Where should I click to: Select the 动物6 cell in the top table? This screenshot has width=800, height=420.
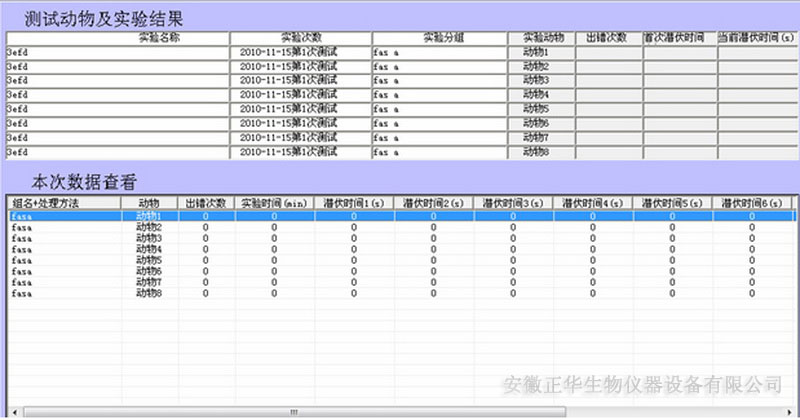542,124
